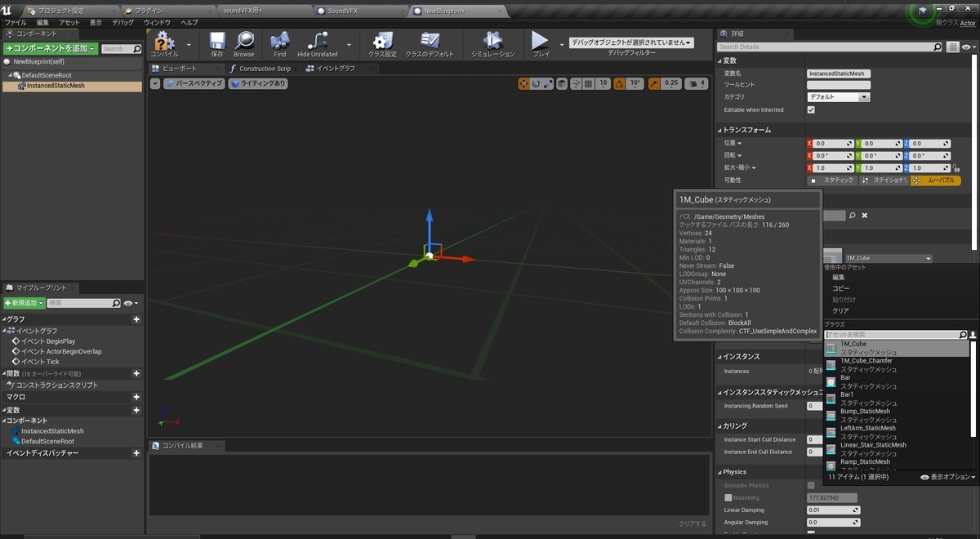This screenshot has height=539, width=980.
Task: Collapse the トランスフォーム section
Action: coord(720,130)
